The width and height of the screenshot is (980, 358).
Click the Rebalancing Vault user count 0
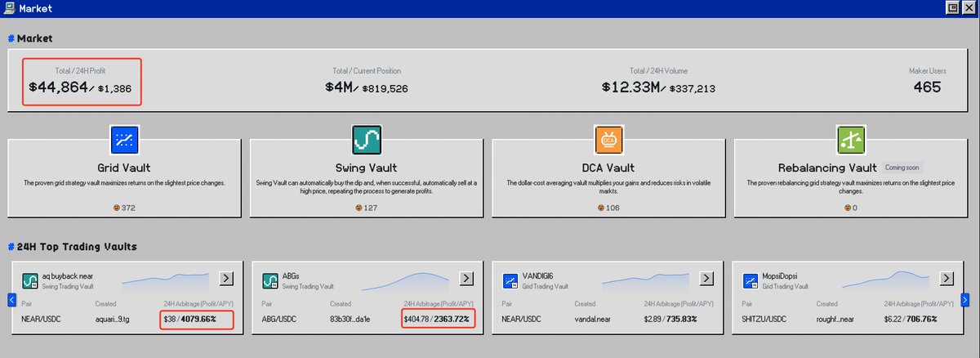tap(850, 208)
